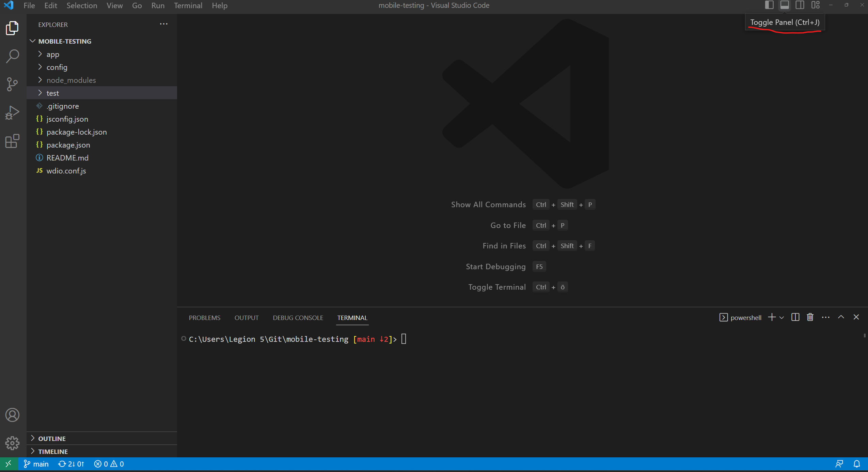
Task: Open the View menu
Action: (x=114, y=5)
